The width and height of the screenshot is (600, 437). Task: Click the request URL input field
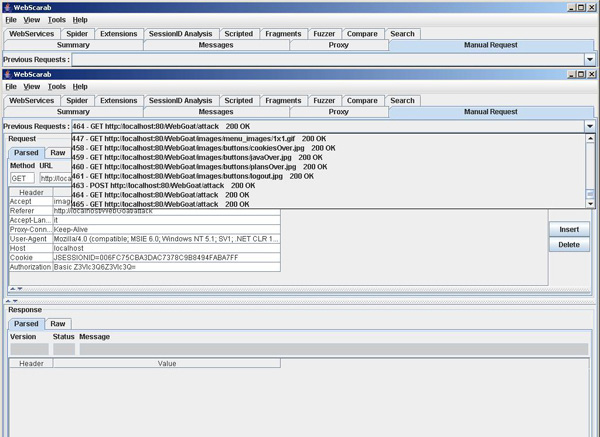(x=56, y=178)
